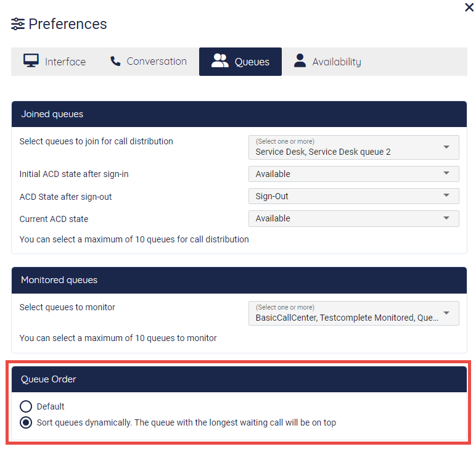The image size is (476, 449).
Task: Open the monitored queues selection dropdown
Action: (353, 313)
